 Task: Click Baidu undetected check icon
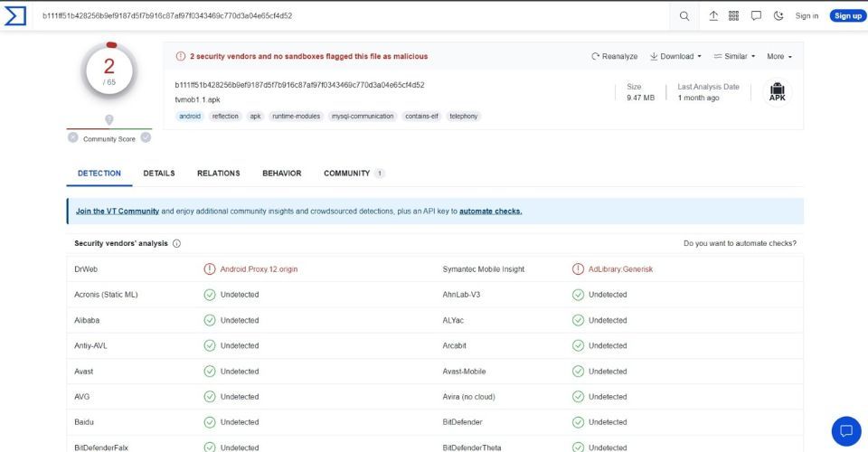click(x=209, y=422)
